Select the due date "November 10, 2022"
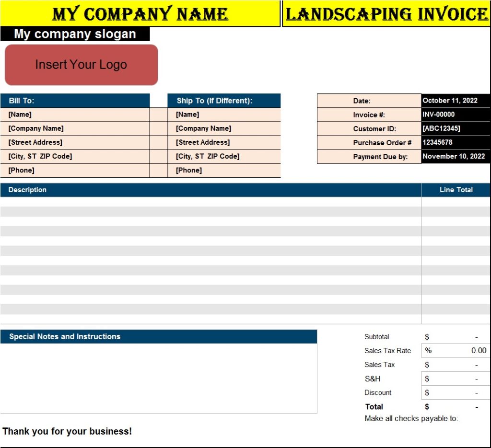The height and width of the screenshot is (448, 491). [456, 156]
